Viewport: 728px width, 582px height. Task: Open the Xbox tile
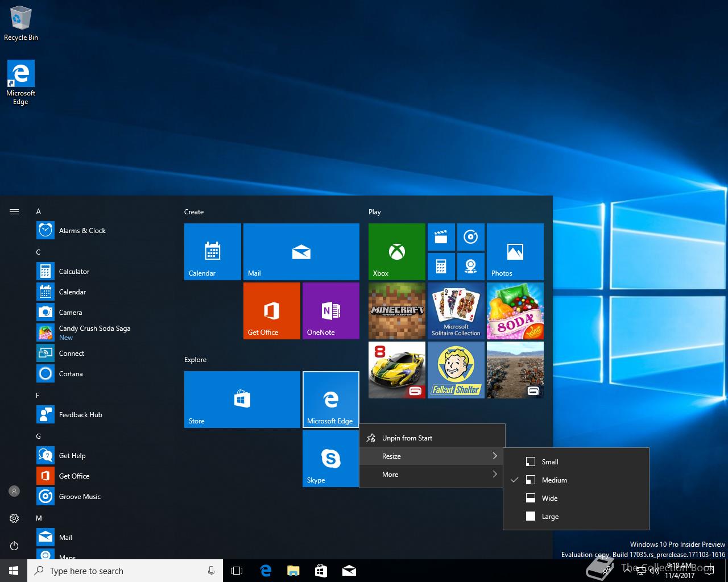(397, 252)
